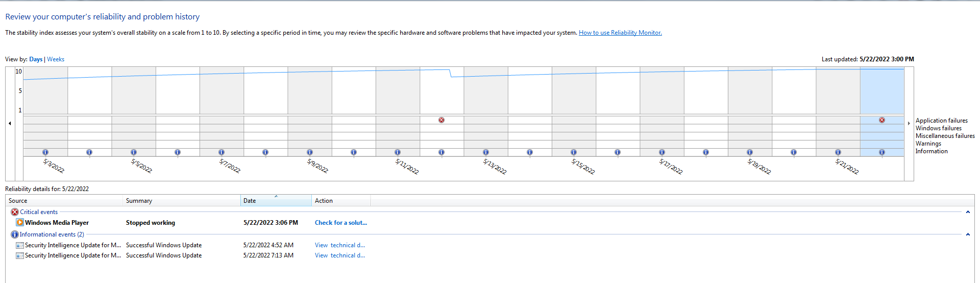Collapse the Critical events group chevron
Image resolution: width=980 pixels, height=283 pixels.
968,212
